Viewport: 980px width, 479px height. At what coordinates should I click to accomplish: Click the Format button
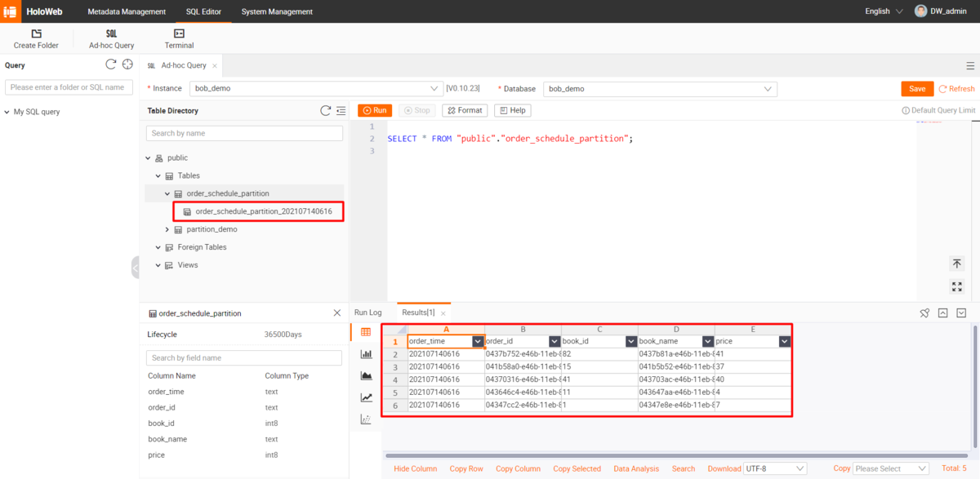pyautogui.click(x=465, y=110)
